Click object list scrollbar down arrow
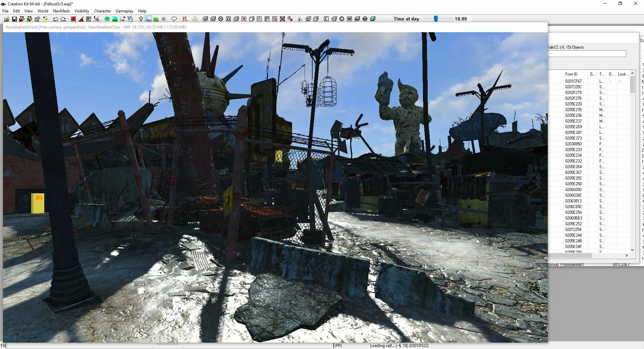 click(633, 250)
